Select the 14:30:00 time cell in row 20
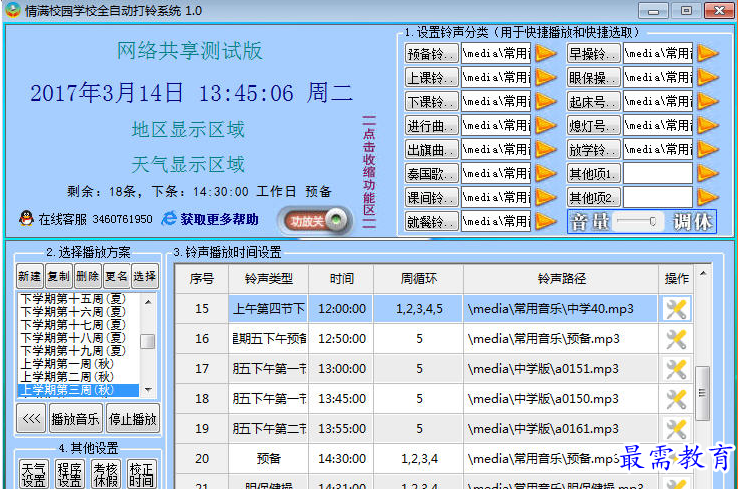This screenshot has height=489, width=741. point(341,459)
